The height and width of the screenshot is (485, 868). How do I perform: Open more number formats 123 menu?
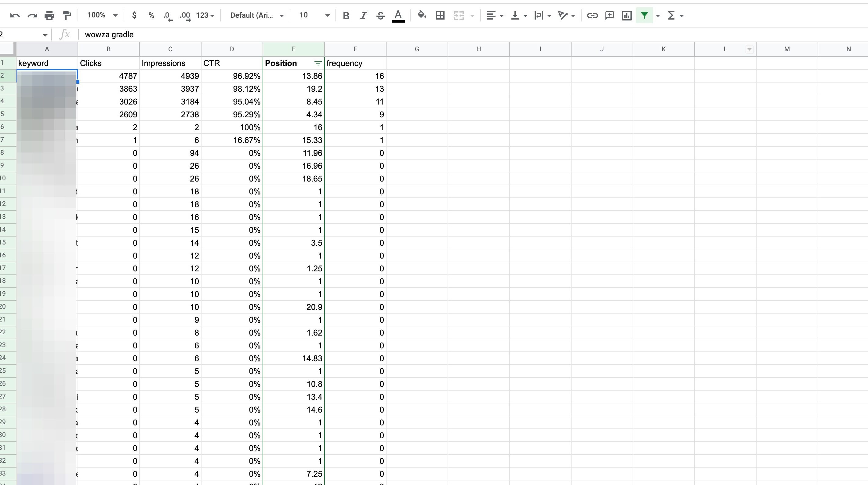205,16
